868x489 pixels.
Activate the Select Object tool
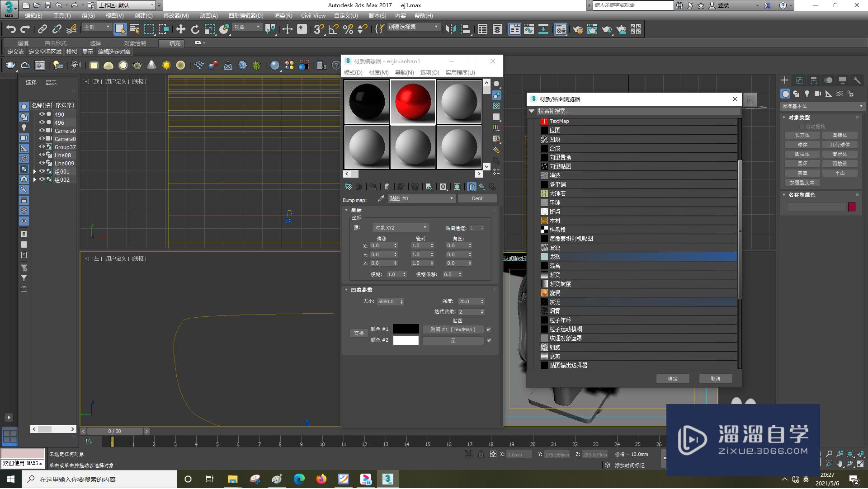point(120,29)
